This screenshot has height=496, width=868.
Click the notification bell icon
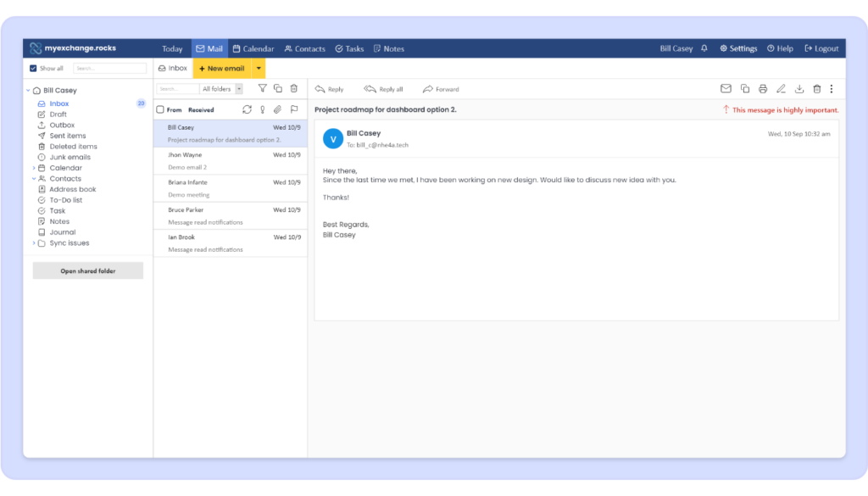(704, 48)
